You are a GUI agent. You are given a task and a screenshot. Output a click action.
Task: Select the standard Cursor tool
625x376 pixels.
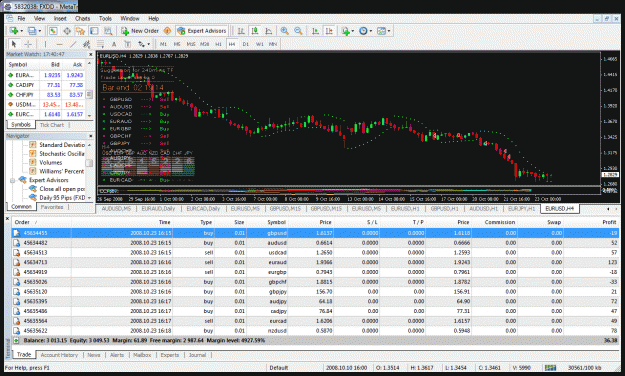[x=14, y=44]
